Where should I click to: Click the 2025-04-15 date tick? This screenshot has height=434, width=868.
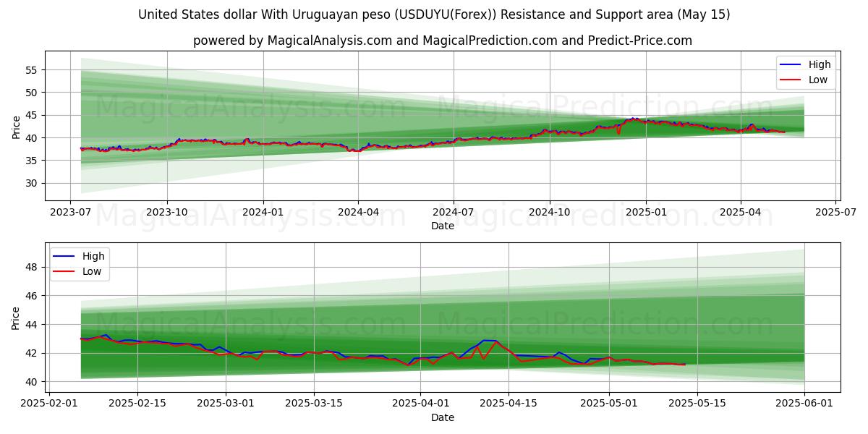click(509, 404)
